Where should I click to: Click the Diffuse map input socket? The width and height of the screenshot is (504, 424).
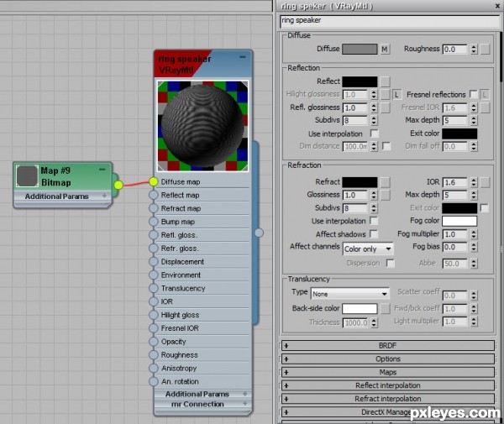pos(154,181)
